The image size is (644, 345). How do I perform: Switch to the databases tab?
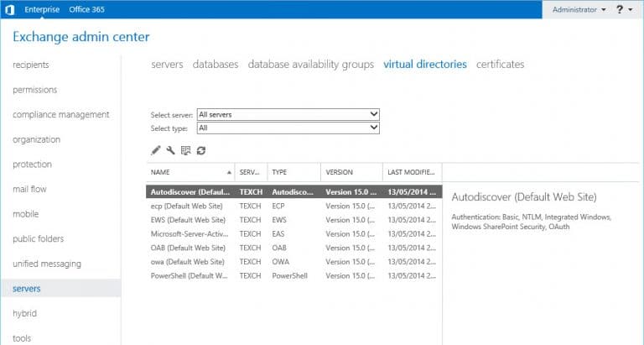tap(216, 64)
